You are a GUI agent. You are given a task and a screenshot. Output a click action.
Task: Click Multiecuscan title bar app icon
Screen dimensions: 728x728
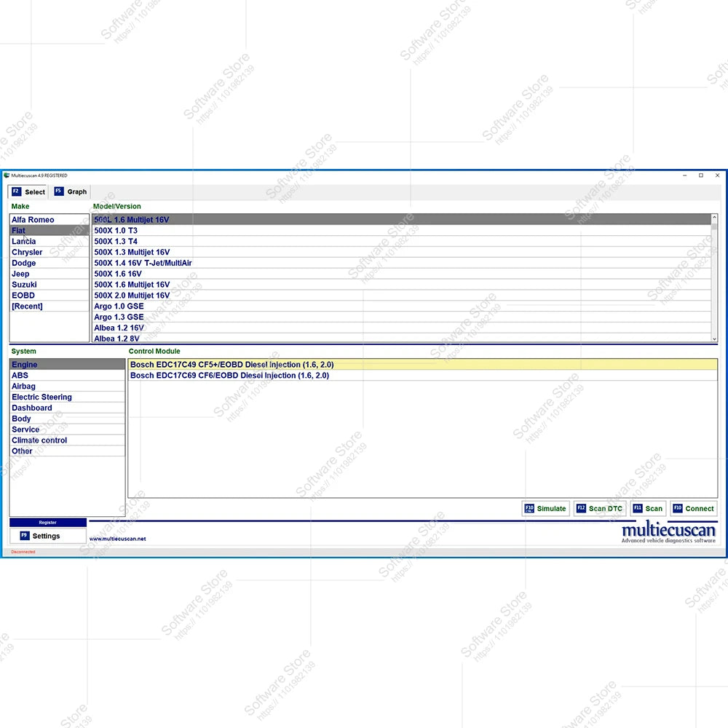(7, 175)
